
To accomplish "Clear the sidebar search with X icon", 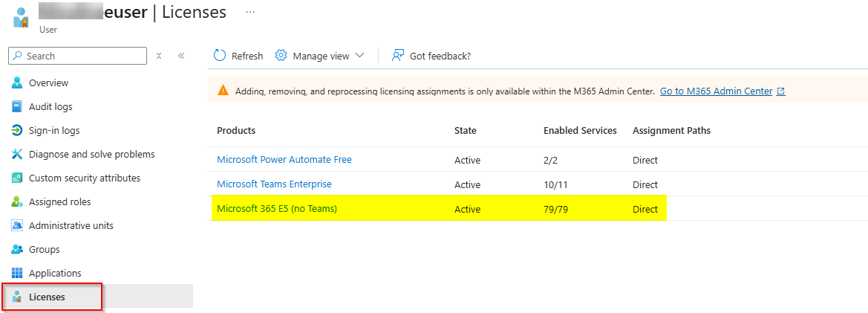I will 159,56.
